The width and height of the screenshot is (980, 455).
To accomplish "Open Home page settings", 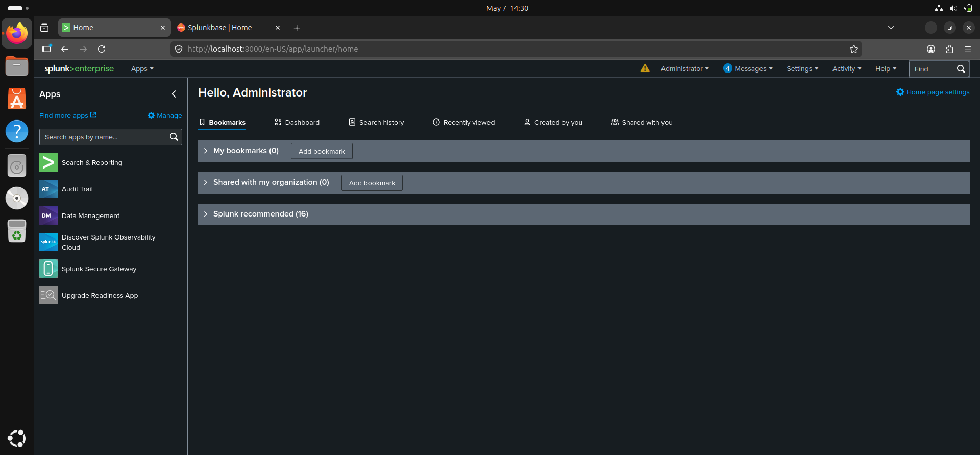I will click(933, 92).
